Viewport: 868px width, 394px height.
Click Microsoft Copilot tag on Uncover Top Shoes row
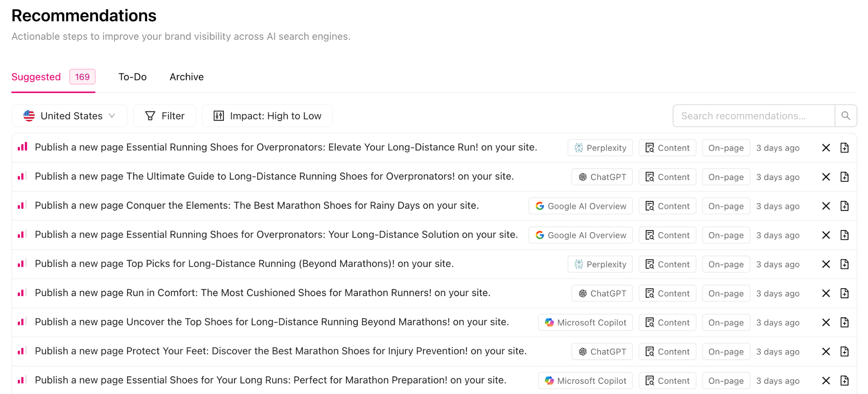click(x=585, y=322)
